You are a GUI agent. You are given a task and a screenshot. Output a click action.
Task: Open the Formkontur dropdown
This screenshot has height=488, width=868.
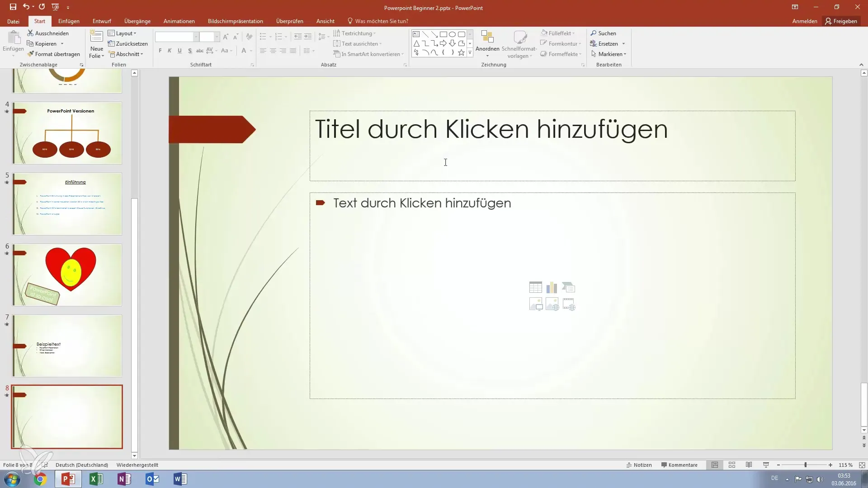coord(561,44)
